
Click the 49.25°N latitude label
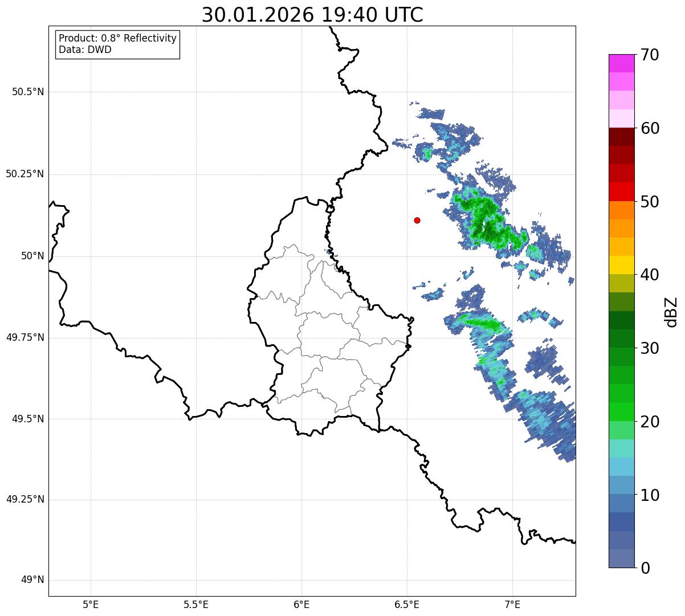point(25,499)
